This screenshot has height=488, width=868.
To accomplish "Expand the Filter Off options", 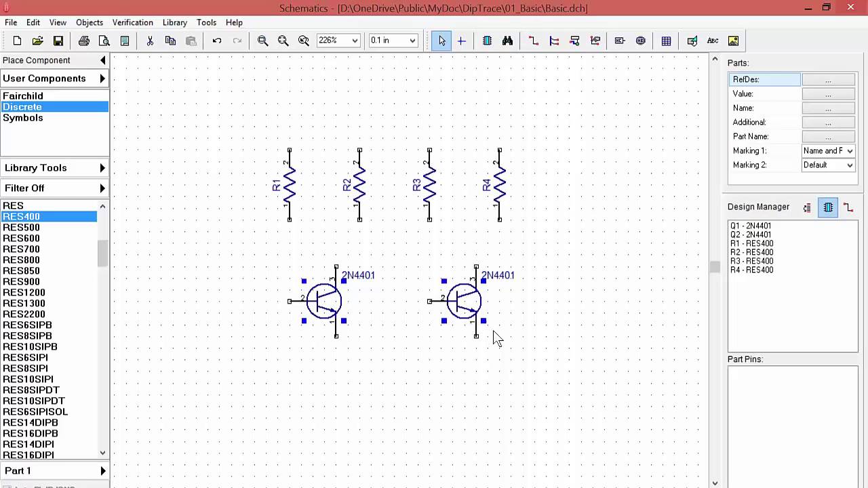I will click(x=54, y=188).
